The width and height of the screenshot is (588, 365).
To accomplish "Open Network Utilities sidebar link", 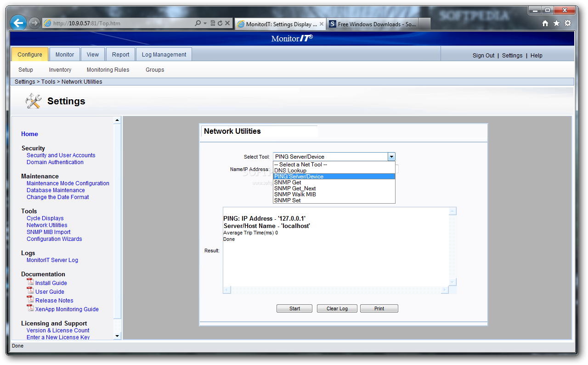I will [47, 225].
